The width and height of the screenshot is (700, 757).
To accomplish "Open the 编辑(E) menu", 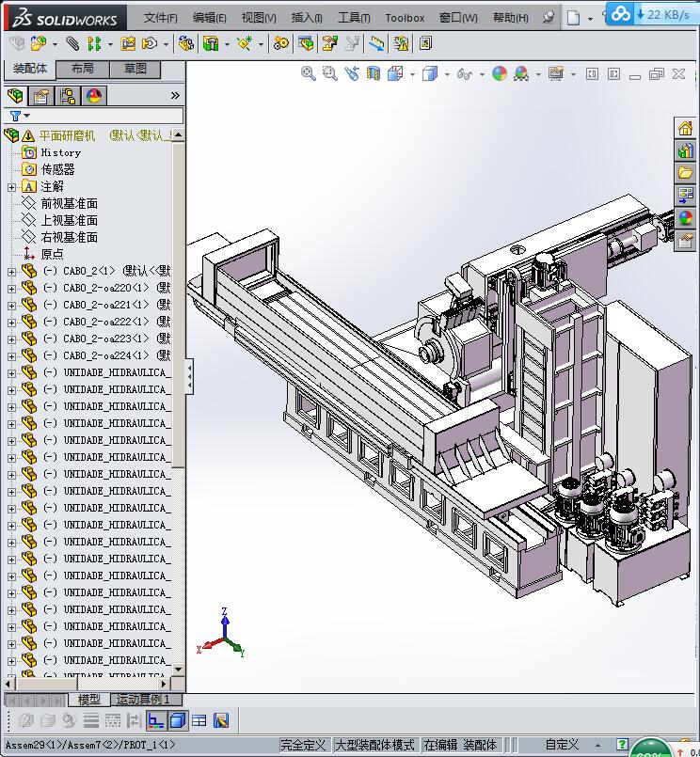I will (209, 18).
